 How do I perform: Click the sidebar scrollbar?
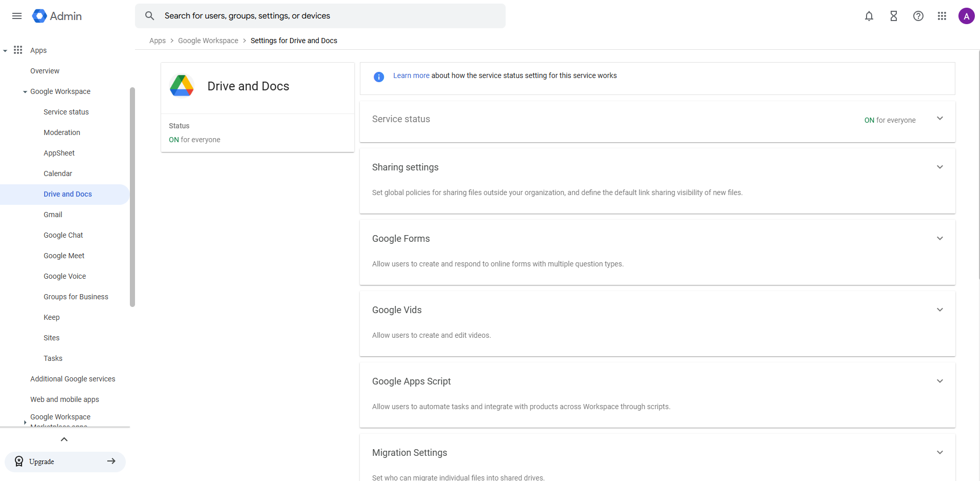click(132, 197)
